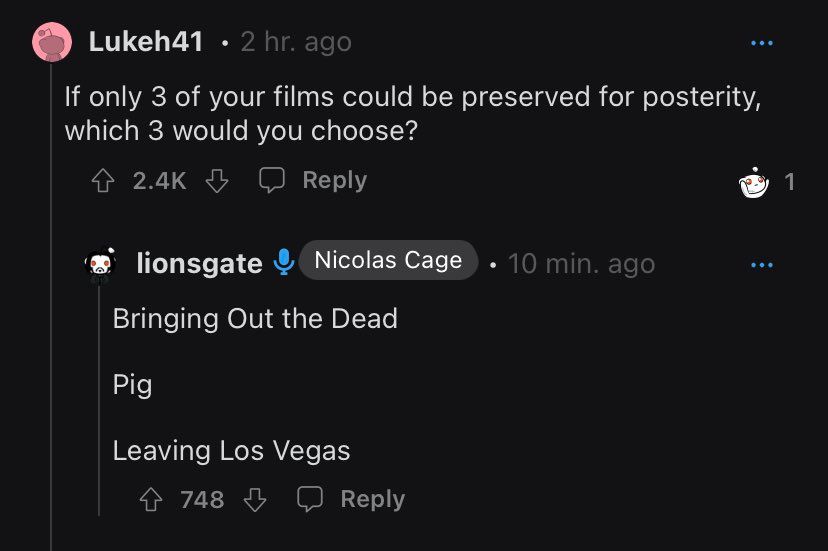Click the blue microphone AMA icon

tap(284, 262)
